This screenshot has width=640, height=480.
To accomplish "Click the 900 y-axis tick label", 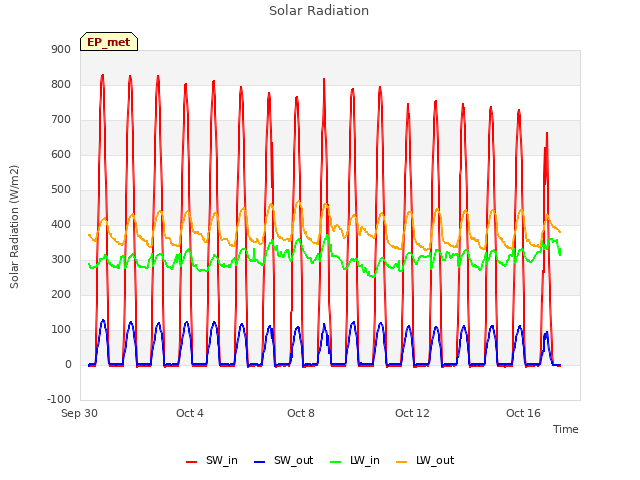I will (x=61, y=50).
